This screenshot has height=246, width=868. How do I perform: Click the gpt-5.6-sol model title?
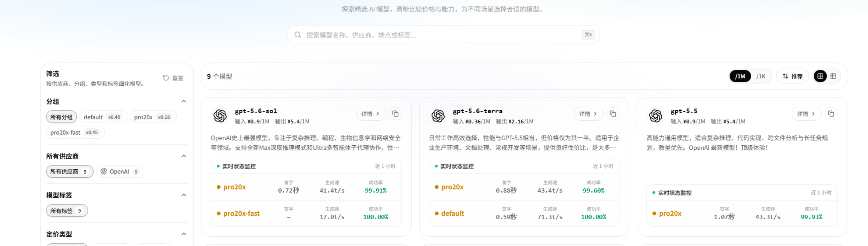256,111
